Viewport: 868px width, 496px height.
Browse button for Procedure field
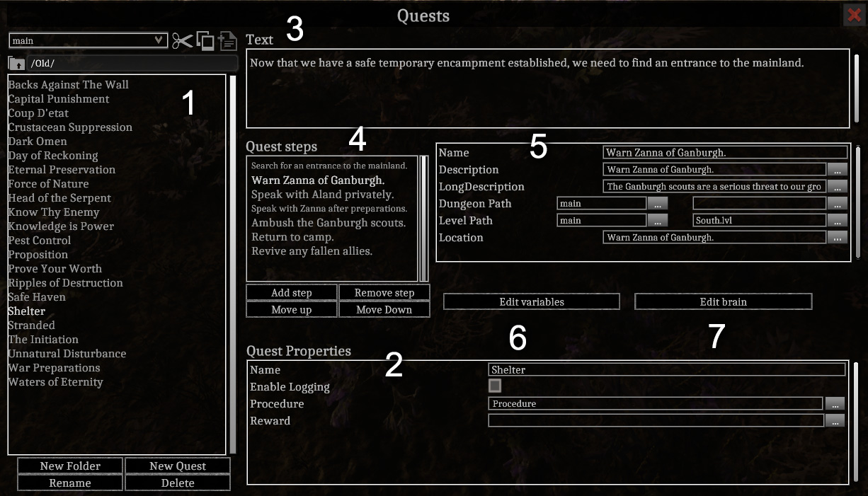pos(835,404)
